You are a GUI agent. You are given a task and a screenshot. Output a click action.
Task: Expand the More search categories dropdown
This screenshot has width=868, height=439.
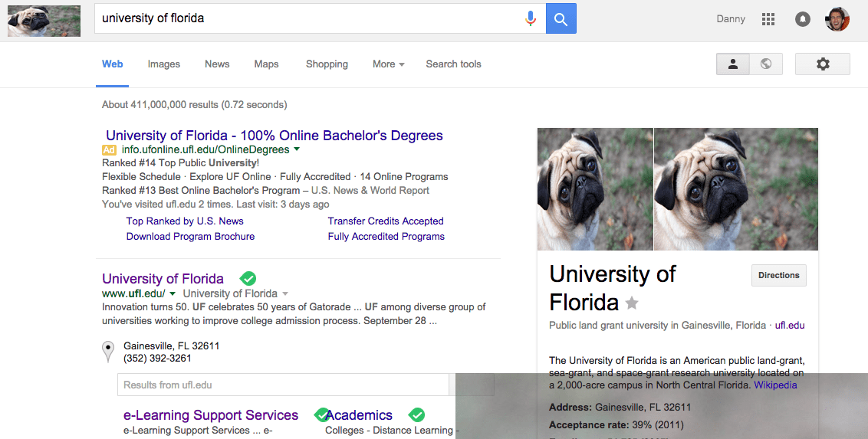pos(388,64)
